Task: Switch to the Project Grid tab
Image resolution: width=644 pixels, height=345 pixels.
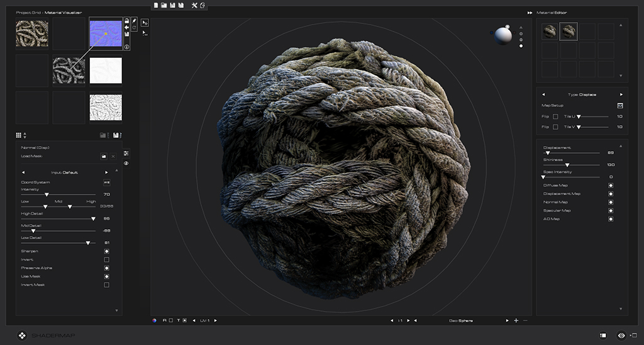Action: (28, 12)
